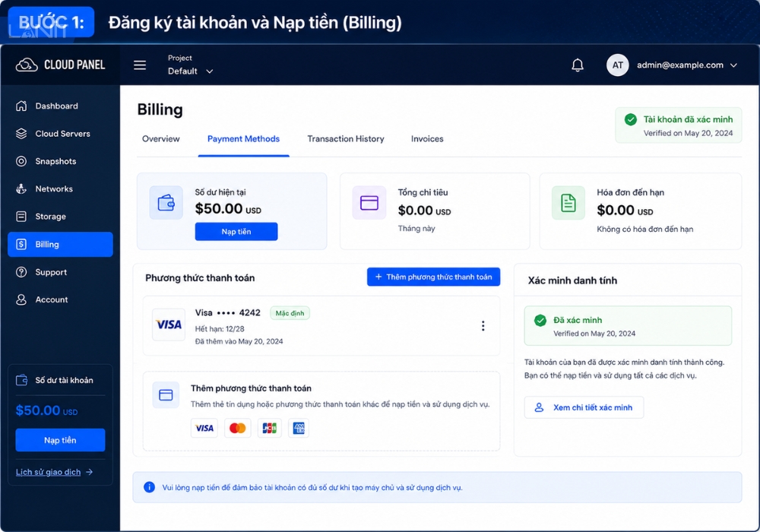
Task: Click the blue info icon in notice bar
Action: click(x=149, y=487)
